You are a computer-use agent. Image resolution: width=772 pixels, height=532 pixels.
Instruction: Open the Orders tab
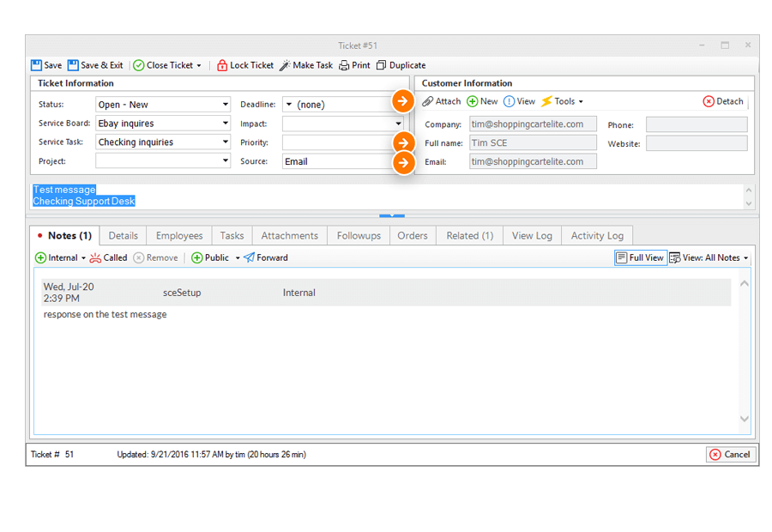coord(413,235)
